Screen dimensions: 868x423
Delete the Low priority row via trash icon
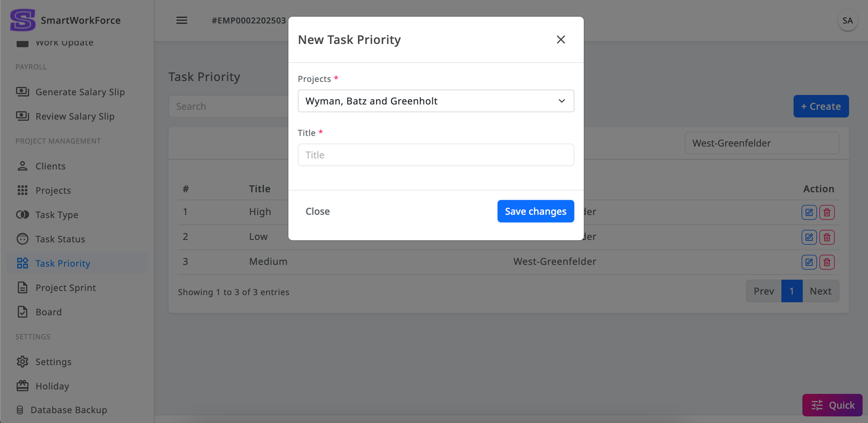tap(827, 237)
